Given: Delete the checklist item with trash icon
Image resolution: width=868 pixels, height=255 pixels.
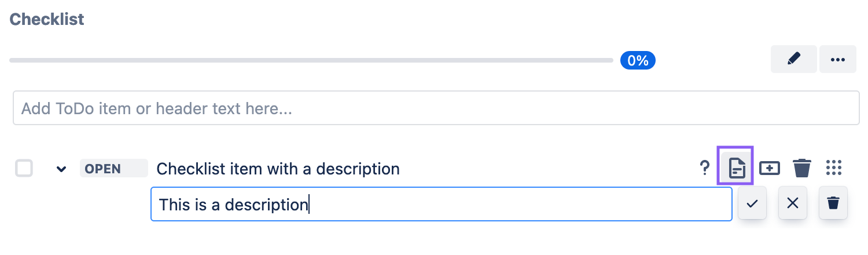Looking at the screenshot, I should pyautogui.click(x=801, y=168).
